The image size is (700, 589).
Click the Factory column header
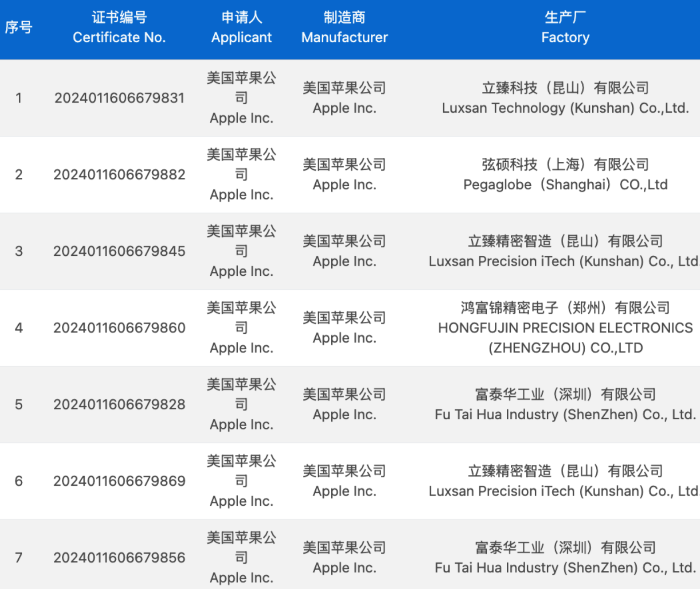(566, 28)
